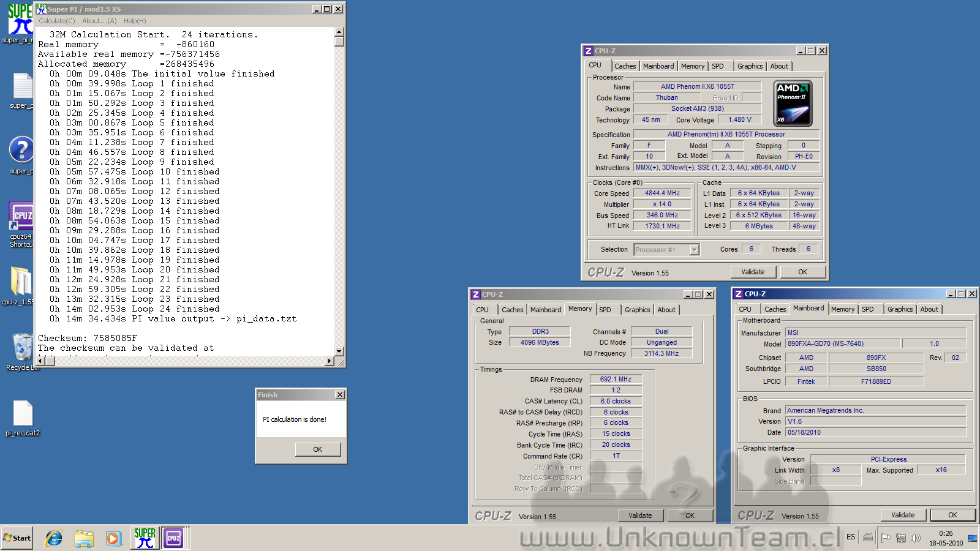Viewport: 980px width, 551px height.
Task: Click the 'Loop 24 finished' line
Action: point(135,309)
